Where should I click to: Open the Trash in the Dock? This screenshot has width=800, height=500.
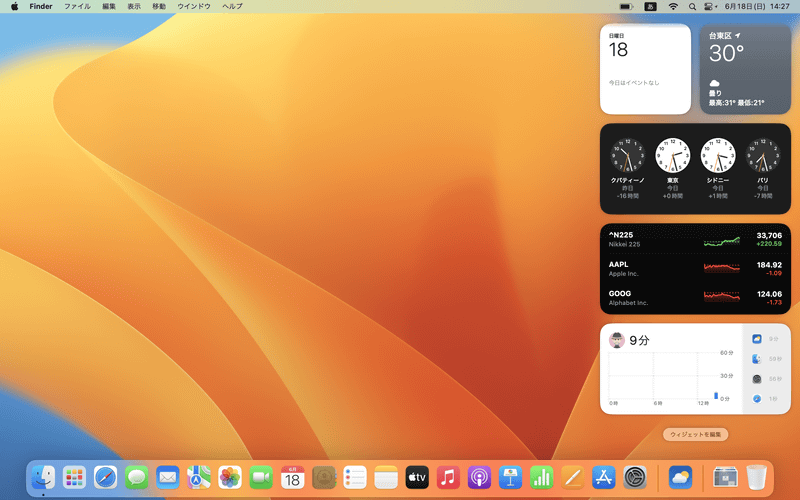pyautogui.click(x=757, y=478)
